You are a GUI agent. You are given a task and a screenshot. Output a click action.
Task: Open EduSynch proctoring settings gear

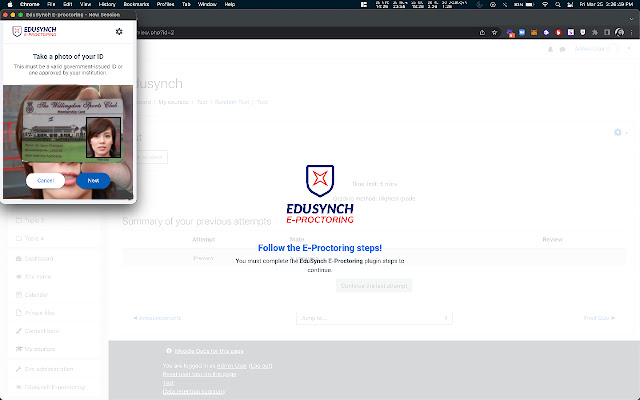coord(119,31)
